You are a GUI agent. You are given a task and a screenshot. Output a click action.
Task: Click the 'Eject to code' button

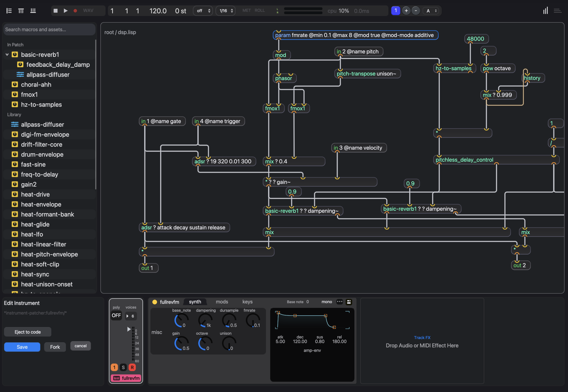(x=28, y=332)
